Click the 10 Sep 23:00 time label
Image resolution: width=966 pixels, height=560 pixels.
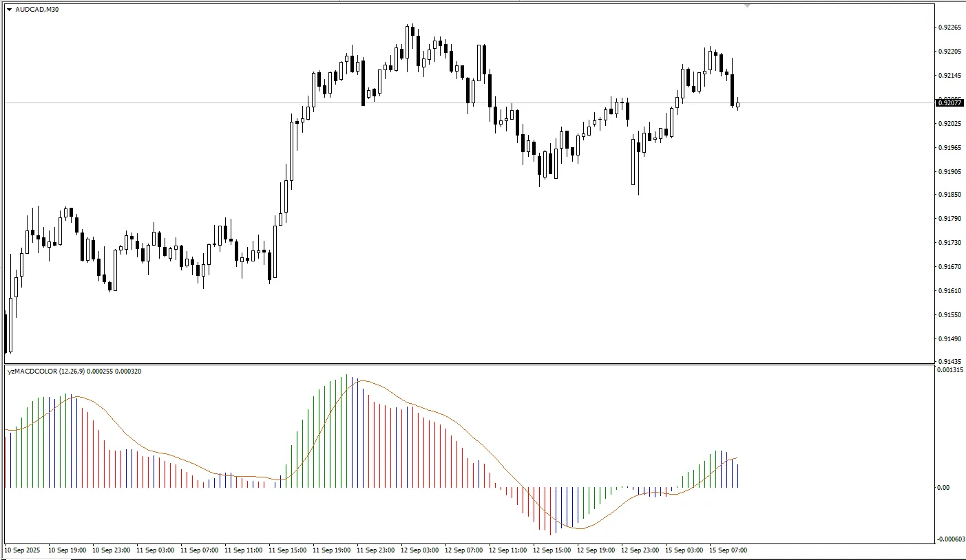pos(112,550)
